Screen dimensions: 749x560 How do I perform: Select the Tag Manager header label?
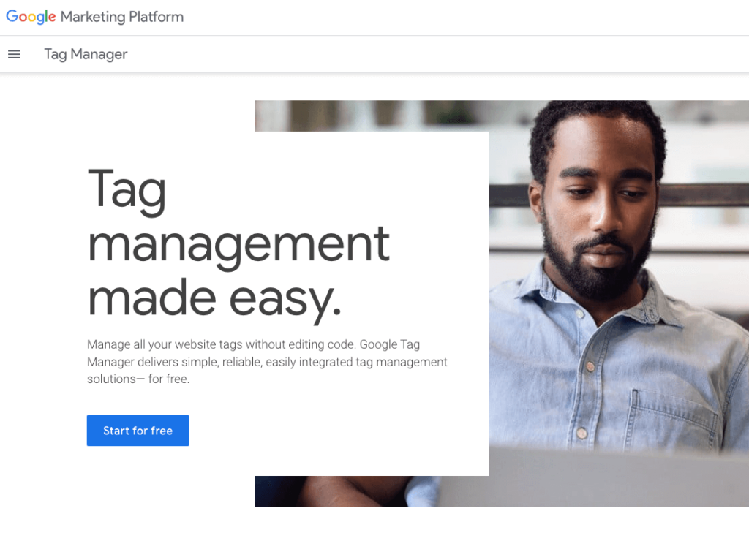(x=86, y=54)
